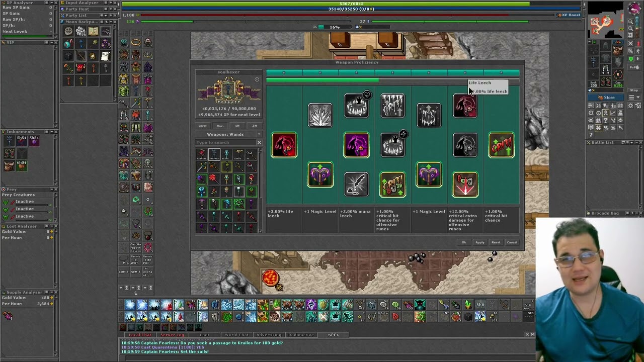Switch to World Chat tab

click(236, 335)
